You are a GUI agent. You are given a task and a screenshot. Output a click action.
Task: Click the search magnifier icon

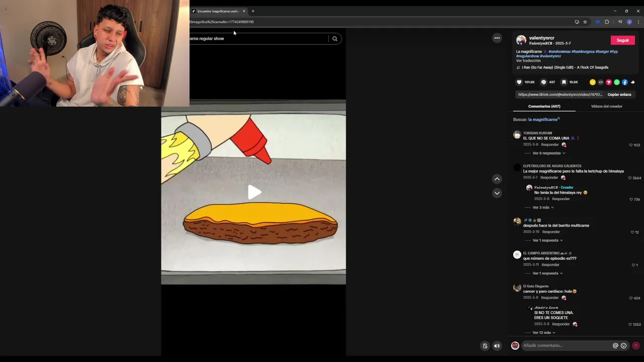(335, 39)
